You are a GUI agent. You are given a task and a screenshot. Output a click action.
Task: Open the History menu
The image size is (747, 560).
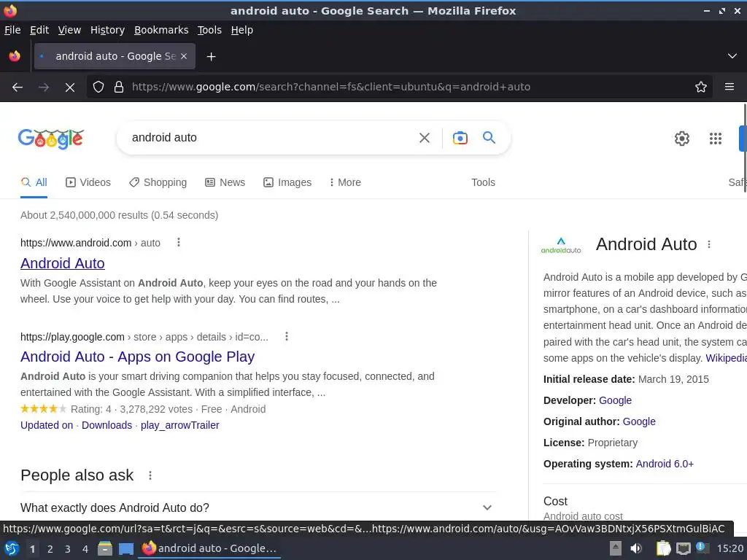[108, 30]
